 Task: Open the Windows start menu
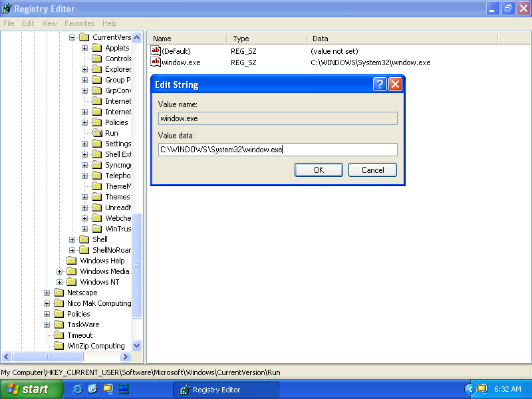31,389
